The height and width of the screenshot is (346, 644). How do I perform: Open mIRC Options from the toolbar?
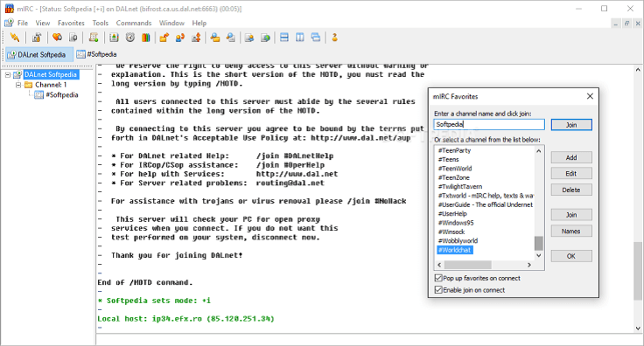(37, 38)
